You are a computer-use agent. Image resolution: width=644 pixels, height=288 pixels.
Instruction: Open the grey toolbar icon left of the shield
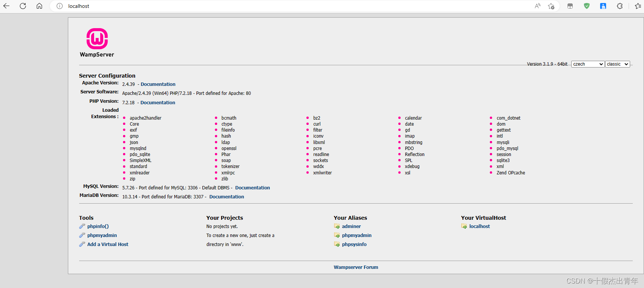(570, 6)
